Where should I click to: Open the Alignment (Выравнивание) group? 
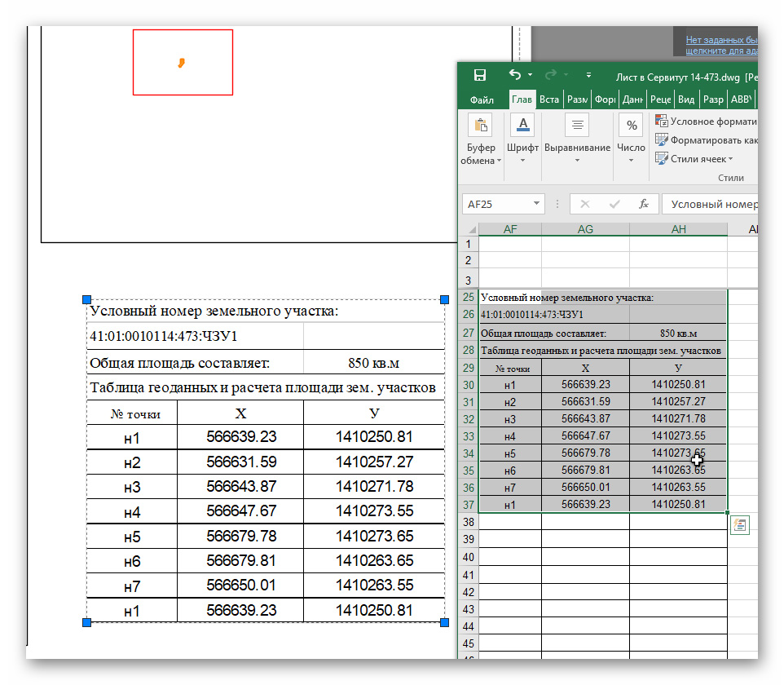tap(577, 139)
